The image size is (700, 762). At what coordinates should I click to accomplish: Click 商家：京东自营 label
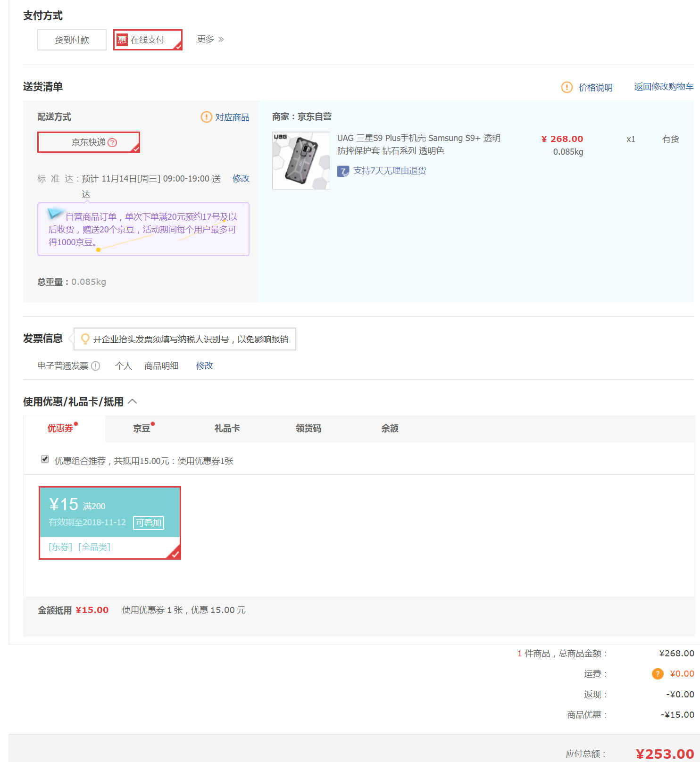click(302, 116)
